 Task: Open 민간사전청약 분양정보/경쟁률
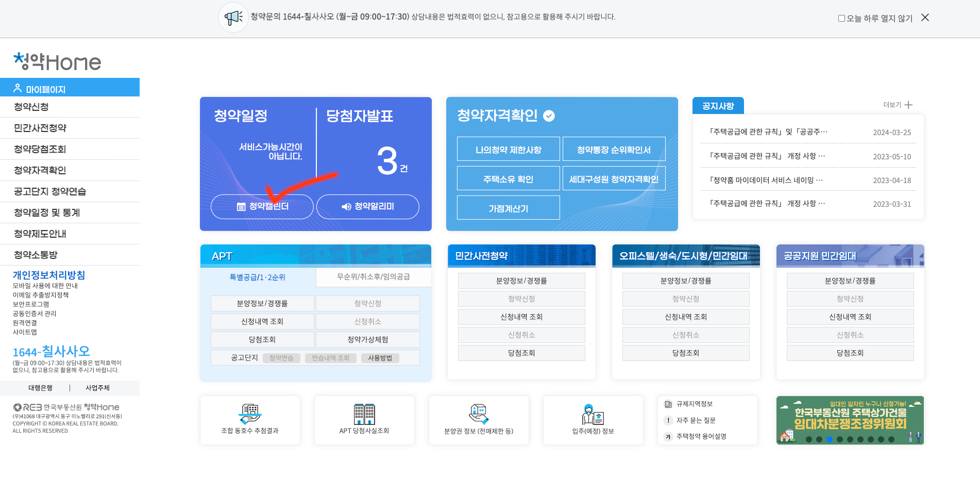pyautogui.click(x=521, y=281)
